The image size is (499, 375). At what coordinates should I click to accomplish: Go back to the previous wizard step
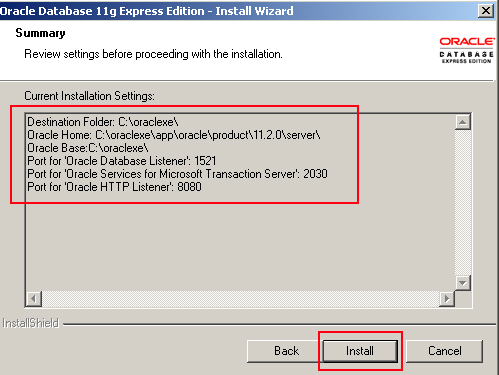point(286,351)
